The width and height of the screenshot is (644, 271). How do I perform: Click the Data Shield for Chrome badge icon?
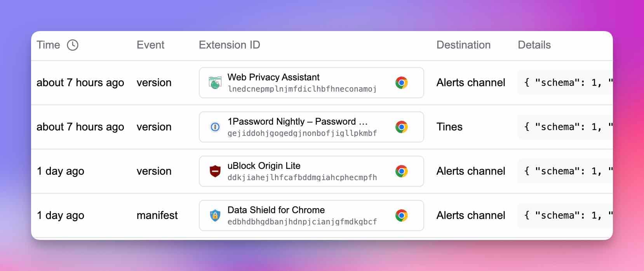pyautogui.click(x=215, y=215)
